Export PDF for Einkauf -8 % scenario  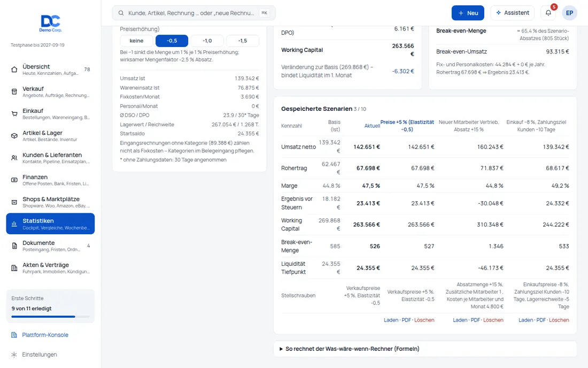(x=541, y=320)
